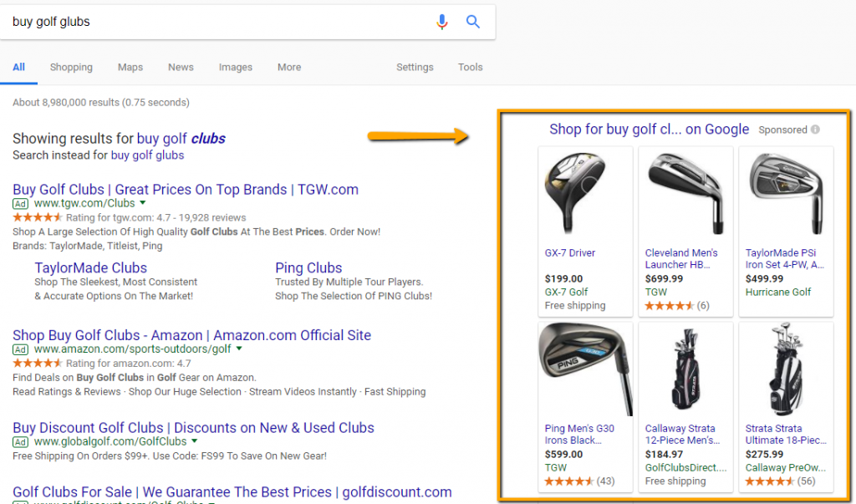
Task: Click the corrected 'buy golf clubs' link
Action: [181, 139]
